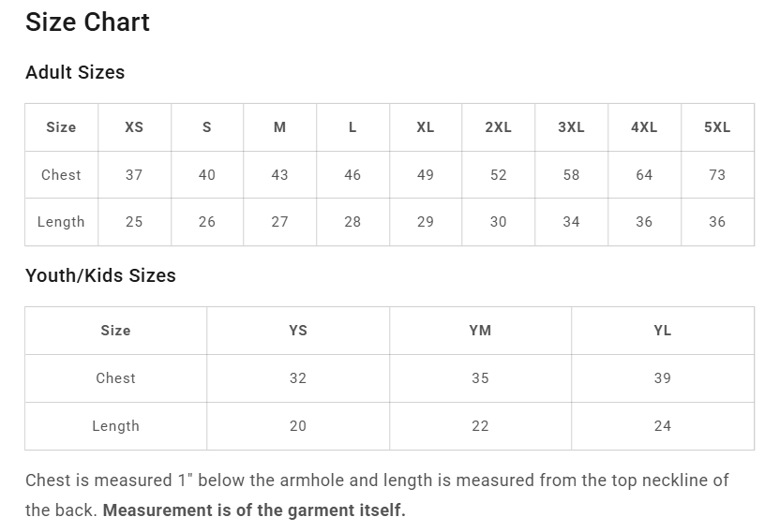Select the YM column header
The image size is (780, 532).
tap(480, 331)
